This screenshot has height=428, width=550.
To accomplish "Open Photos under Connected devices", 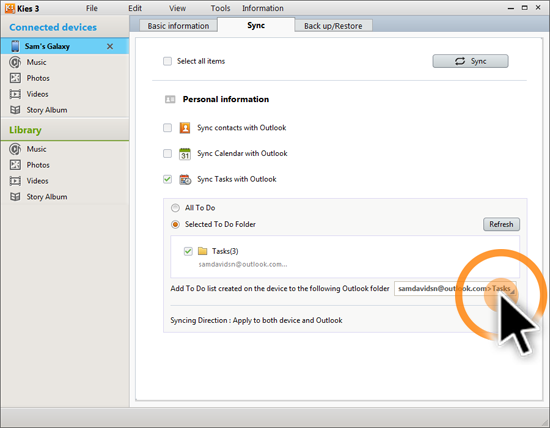I will click(x=38, y=78).
